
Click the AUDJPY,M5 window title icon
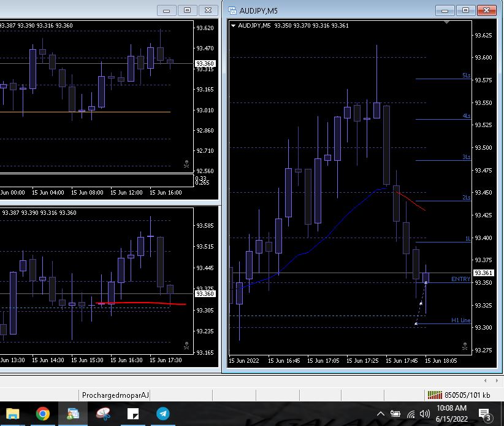(232, 10)
